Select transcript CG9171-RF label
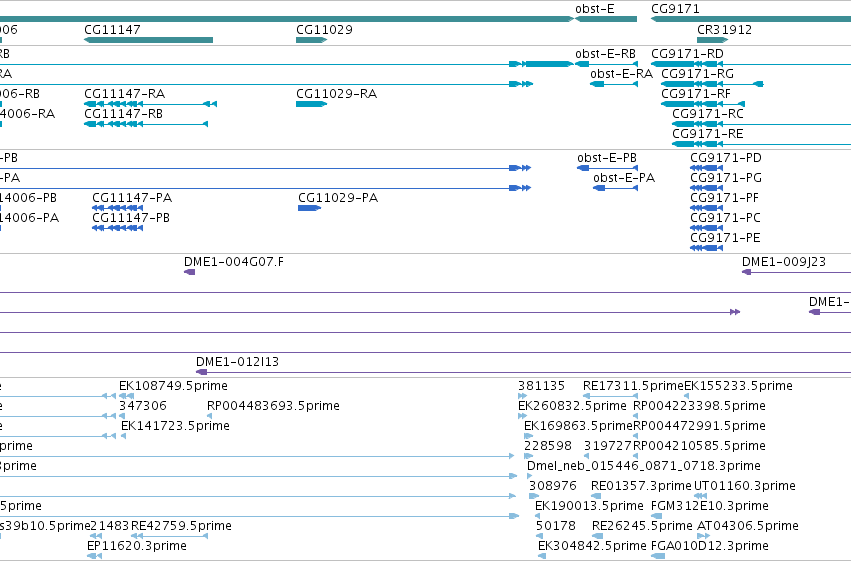Viewport: 851px width, 561px height. pos(696,94)
